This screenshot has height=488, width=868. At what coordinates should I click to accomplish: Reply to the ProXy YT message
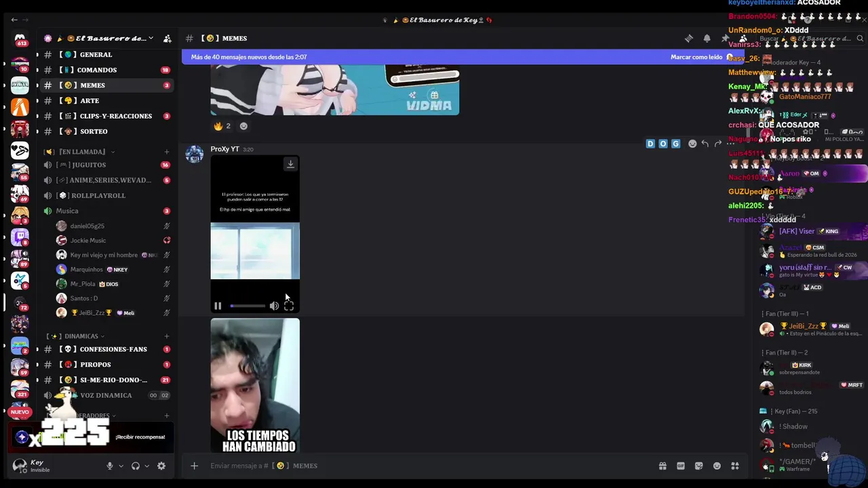click(x=705, y=144)
